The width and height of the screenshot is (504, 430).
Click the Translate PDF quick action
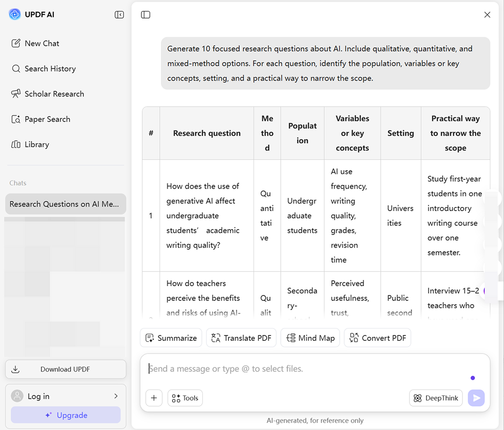pyautogui.click(x=241, y=338)
